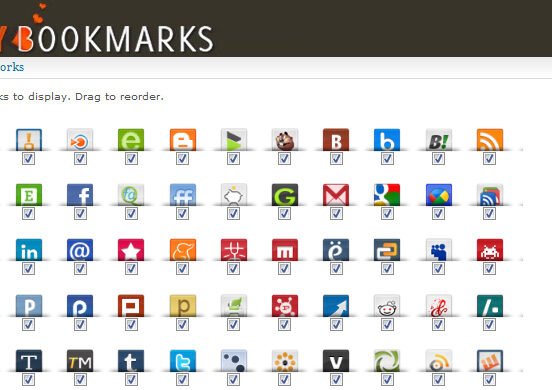The height and width of the screenshot is (390, 552).
Task: Uncheck the checkbox under Blogger icon
Action: 182,158
